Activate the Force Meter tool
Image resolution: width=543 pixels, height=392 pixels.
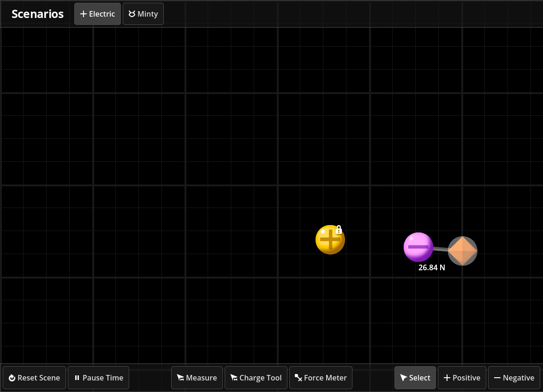(321, 378)
